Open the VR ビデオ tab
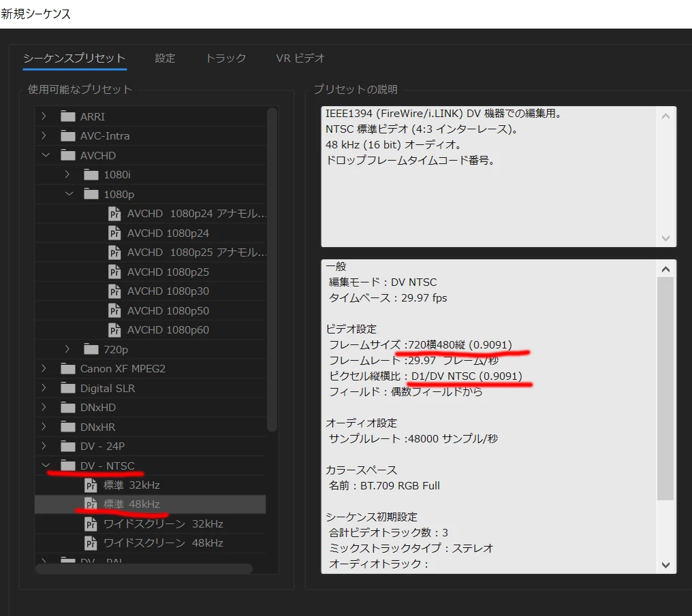The image size is (692, 616). click(x=300, y=59)
